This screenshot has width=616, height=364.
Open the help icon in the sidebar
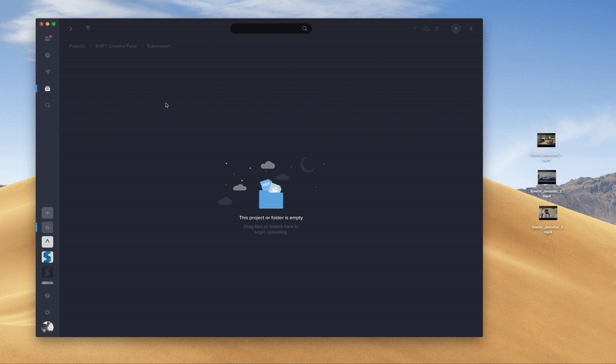pyautogui.click(x=48, y=296)
